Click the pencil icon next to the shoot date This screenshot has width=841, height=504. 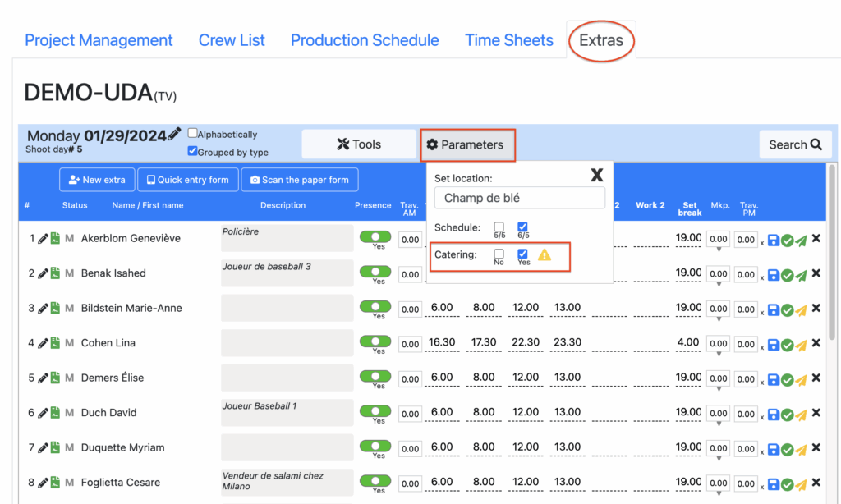(174, 135)
